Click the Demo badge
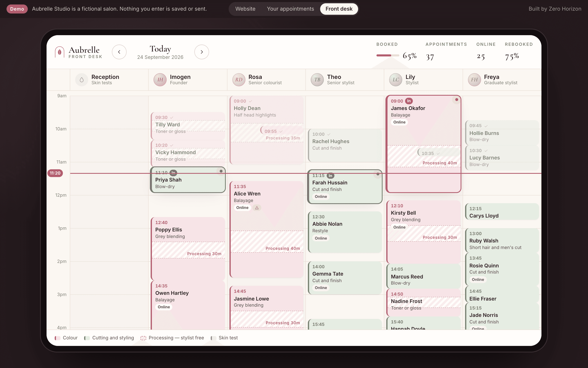 coord(17,9)
